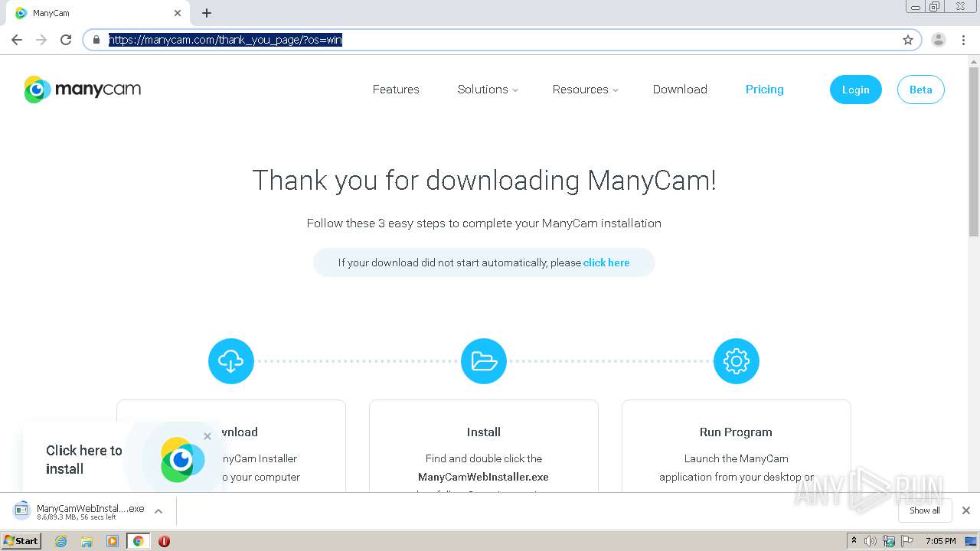This screenshot has width=980, height=551.
Task: Click the network tray icon
Action: 889,541
